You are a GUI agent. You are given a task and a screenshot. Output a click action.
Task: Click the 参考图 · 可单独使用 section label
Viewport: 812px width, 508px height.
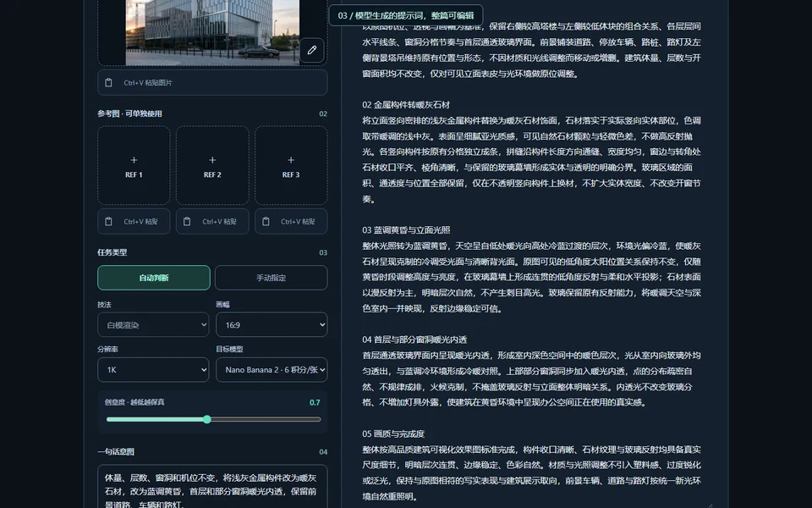pyautogui.click(x=129, y=113)
